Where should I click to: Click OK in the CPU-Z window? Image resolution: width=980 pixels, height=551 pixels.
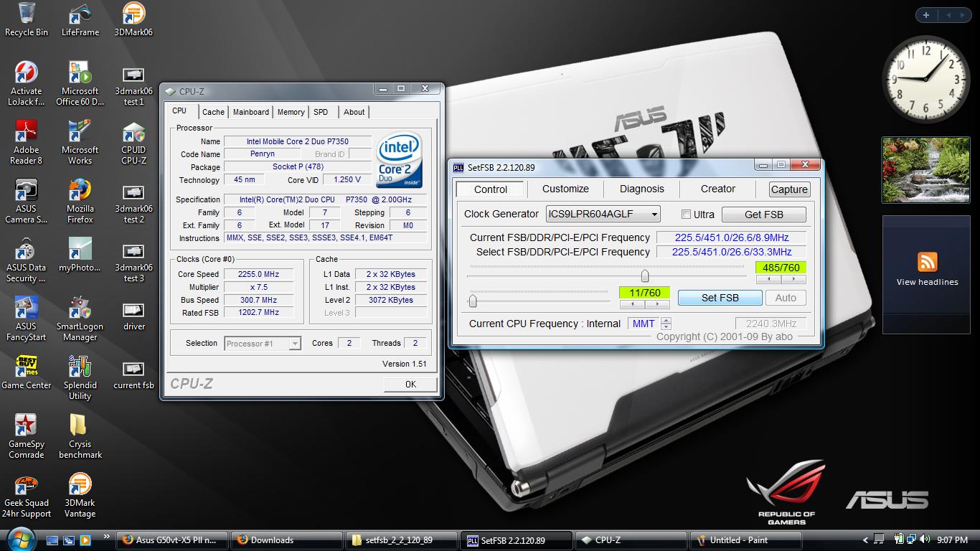tap(410, 384)
